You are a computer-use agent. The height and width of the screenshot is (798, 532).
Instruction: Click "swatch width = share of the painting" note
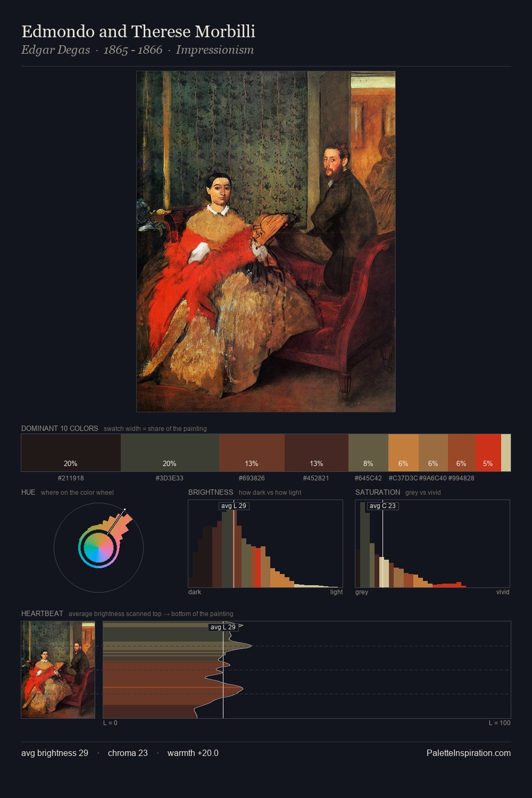coord(155,428)
